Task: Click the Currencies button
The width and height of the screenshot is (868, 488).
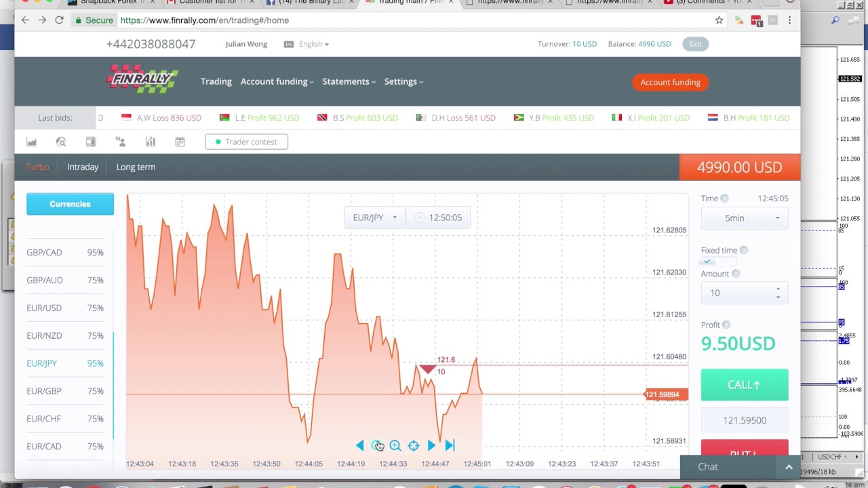Action: (x=70, y=204)
